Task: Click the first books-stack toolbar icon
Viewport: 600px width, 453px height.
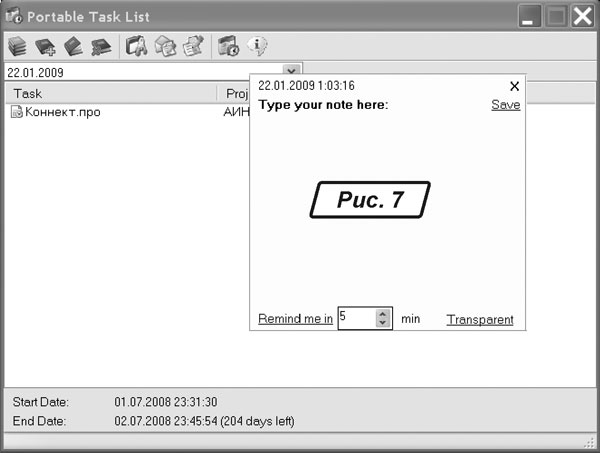Action: tap(17, 45)
